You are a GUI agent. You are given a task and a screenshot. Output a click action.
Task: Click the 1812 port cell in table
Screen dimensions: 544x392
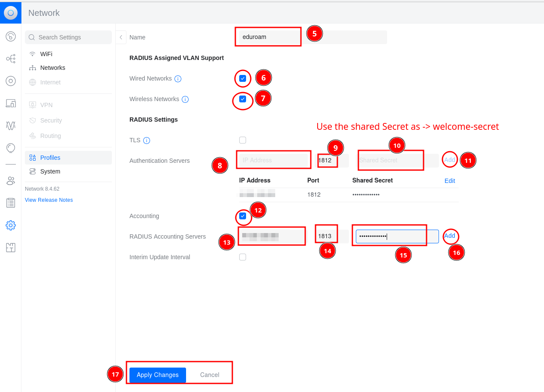click(x=314, y=195)
